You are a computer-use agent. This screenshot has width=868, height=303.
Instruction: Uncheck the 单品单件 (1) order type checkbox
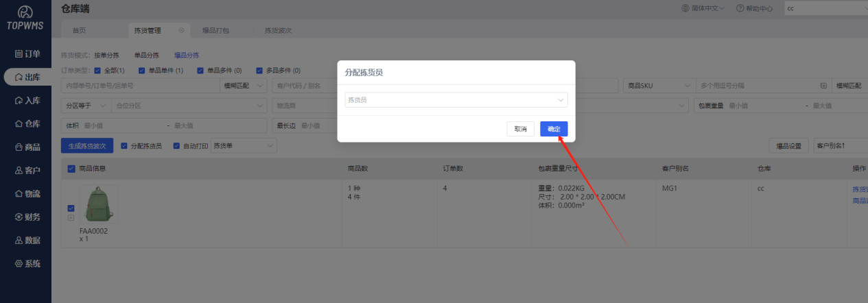pos(142,71)
